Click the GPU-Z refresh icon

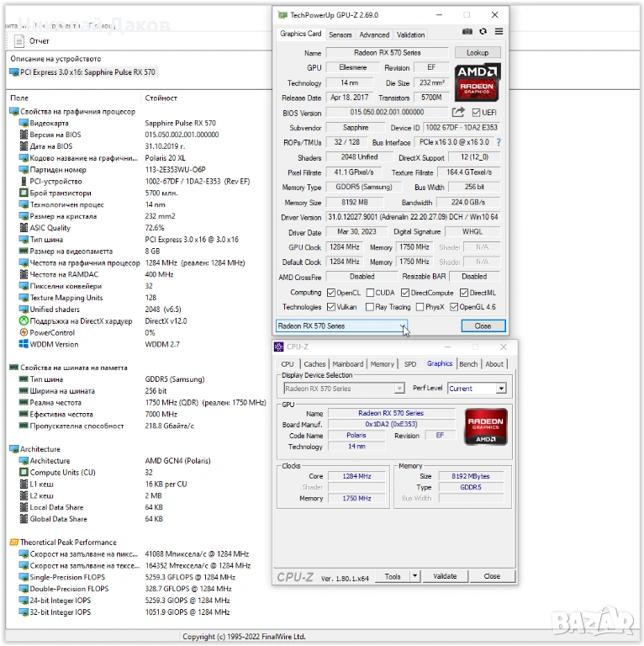(x=483, y=32)
